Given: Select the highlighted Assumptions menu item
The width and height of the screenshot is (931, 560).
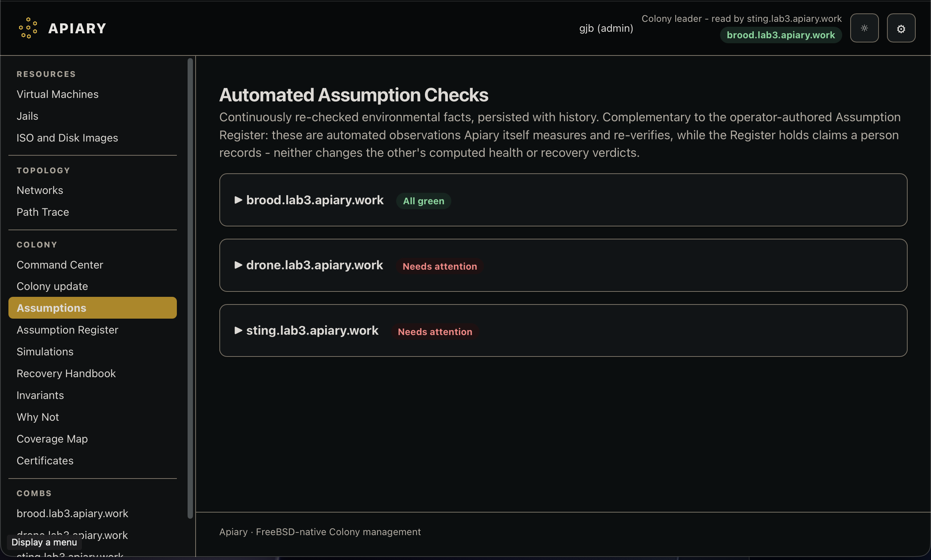Looking at the screenshot, I should pos(92,308).
